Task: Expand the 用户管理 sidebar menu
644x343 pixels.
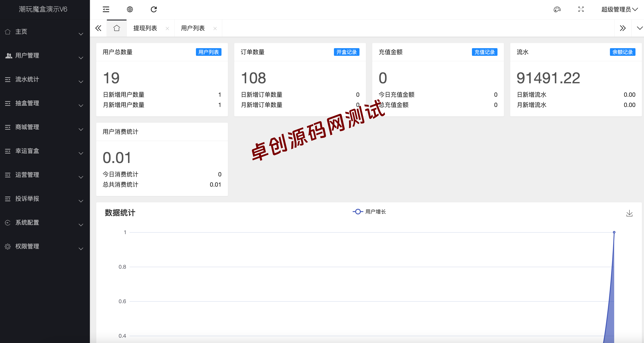Action: [45, 56]
